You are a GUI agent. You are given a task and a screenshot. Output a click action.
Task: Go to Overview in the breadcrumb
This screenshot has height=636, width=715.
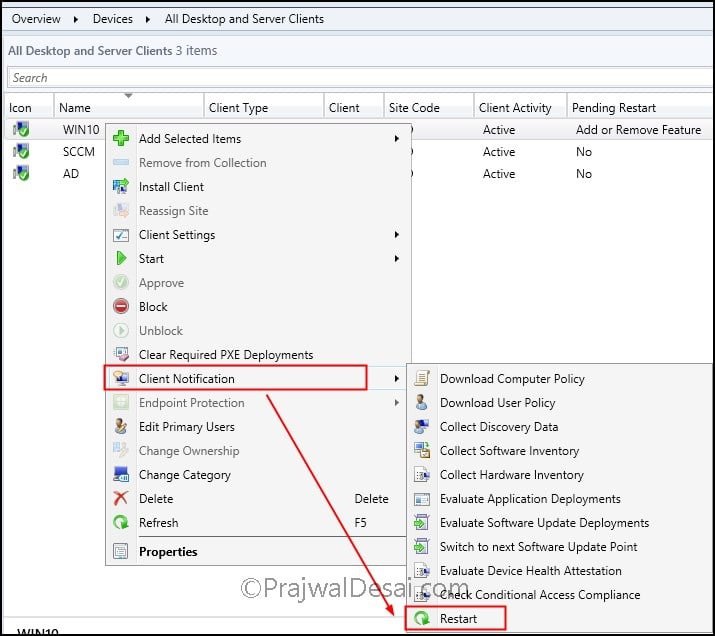click(x=36, y=19)
